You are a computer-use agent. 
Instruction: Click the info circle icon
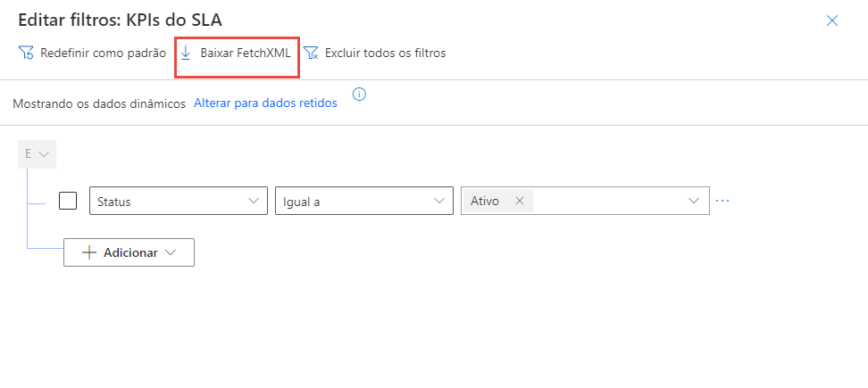[x=360, y=95]
